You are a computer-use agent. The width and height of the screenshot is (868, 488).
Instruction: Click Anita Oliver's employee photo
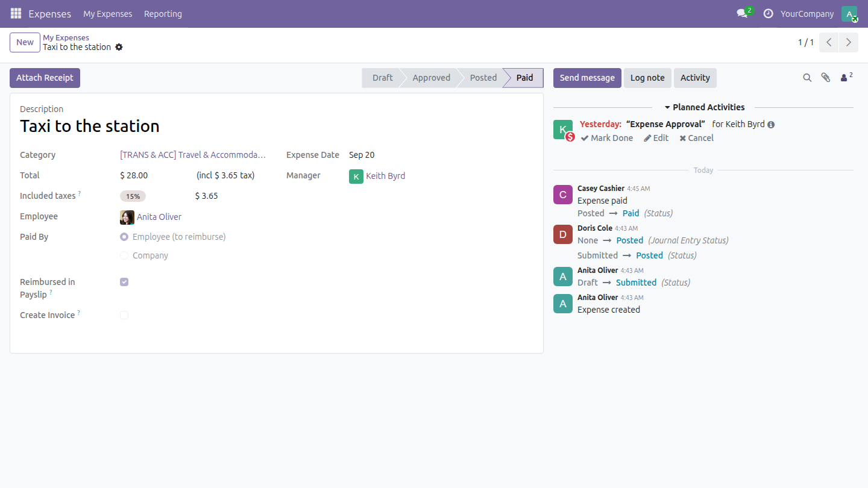127,217
